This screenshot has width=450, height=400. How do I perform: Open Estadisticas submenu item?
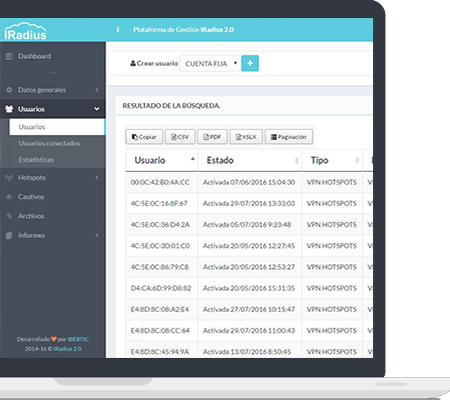point(36,160)
